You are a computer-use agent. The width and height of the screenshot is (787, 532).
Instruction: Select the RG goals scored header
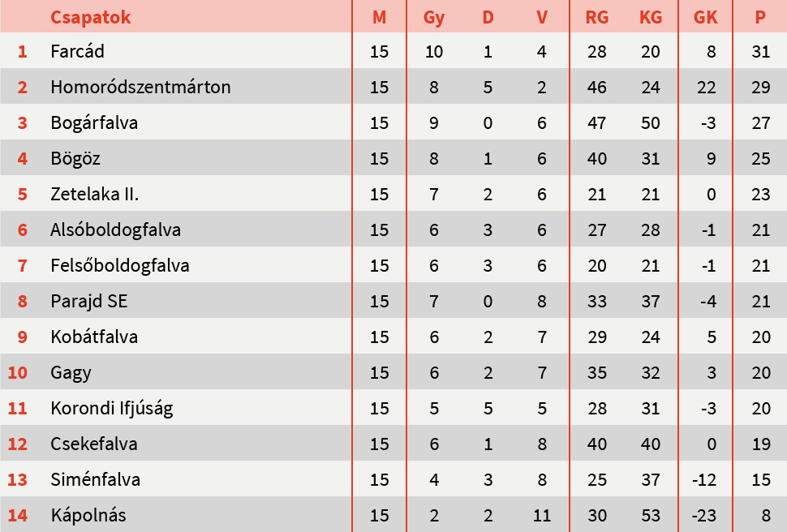coord(596,17)
